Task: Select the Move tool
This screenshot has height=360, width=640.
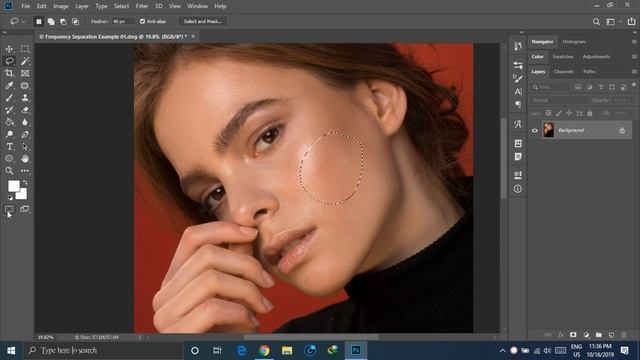Action: coord(9,49)
